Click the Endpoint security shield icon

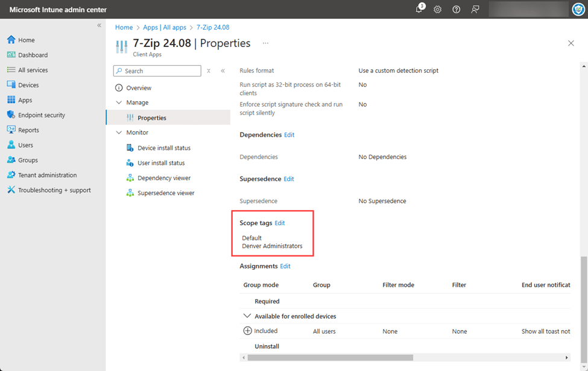11,115
